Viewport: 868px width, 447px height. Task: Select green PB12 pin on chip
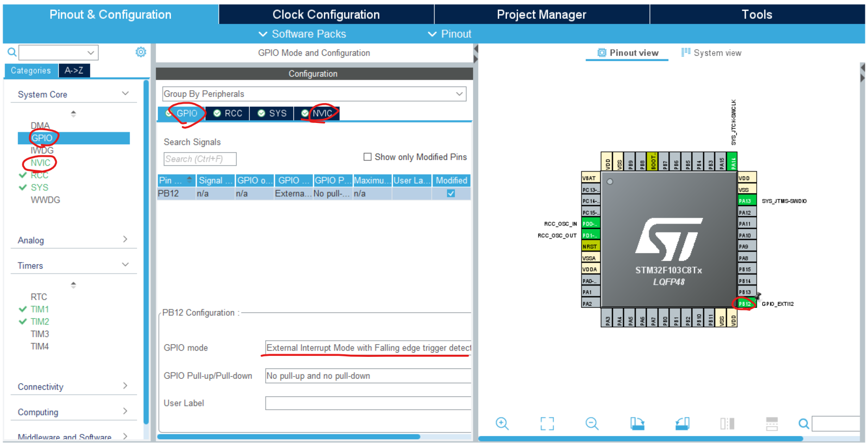click(x=747, y=304)
